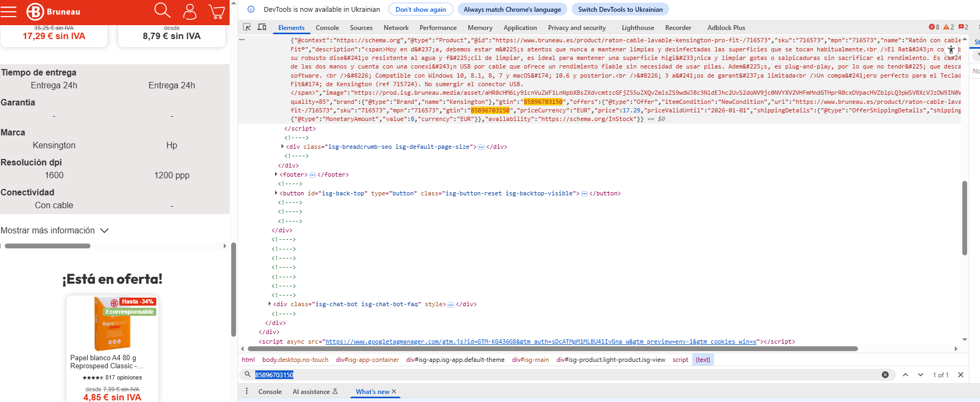Expand the isg-back-top button node
Image resolution: width=980 pixels, height=402 pixels.
click(x=276, y=193)
